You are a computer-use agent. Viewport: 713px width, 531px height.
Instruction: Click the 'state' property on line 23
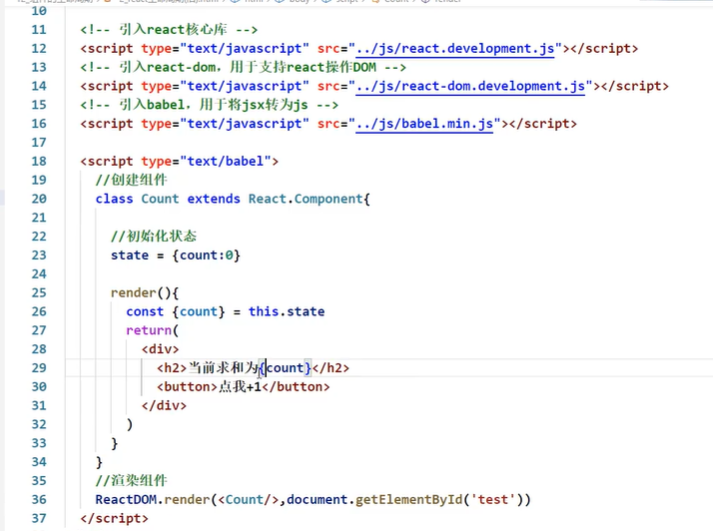(130, 255)
